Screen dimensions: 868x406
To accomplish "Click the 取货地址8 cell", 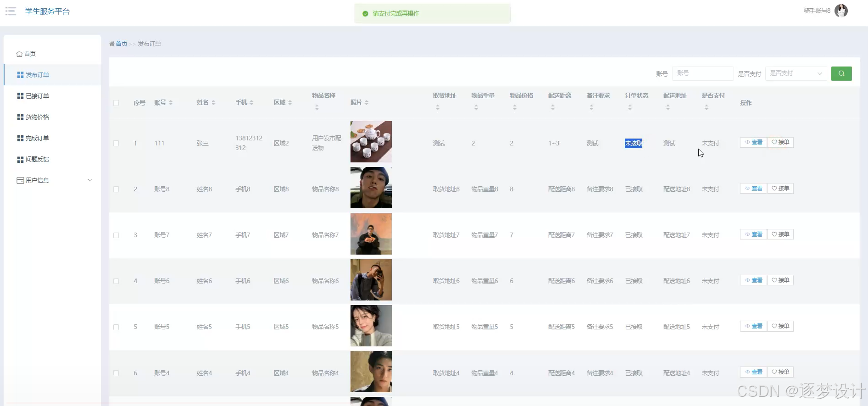I will 446,189.
